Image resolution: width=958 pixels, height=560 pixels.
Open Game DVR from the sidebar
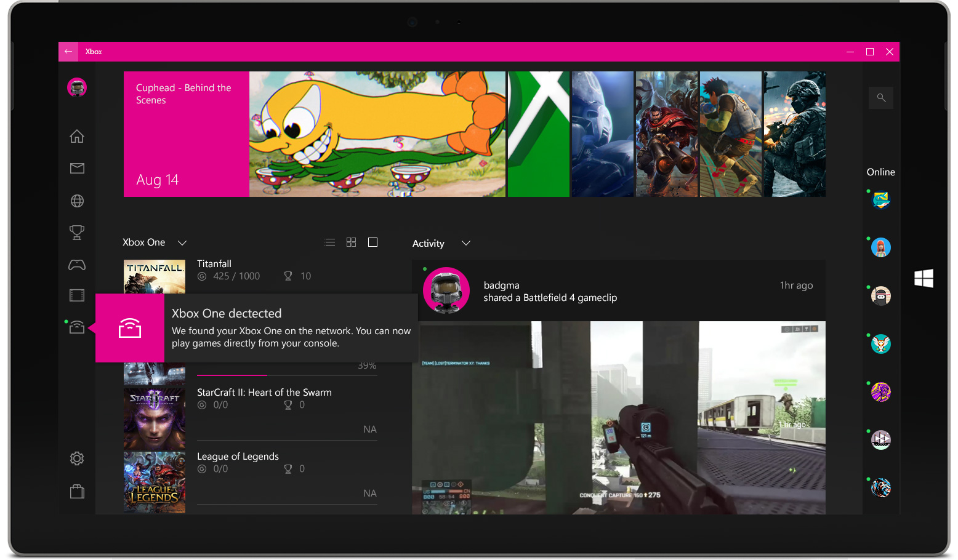(76, 295)
